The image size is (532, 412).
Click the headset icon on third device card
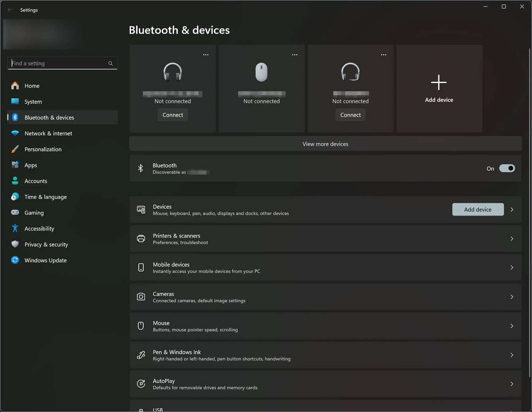(x=350, y=72)
